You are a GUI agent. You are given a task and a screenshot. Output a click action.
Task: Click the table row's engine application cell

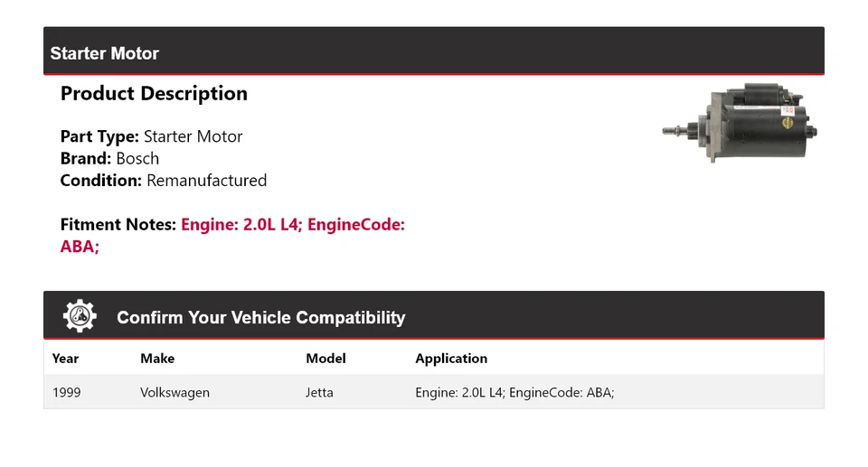(514, 393)
